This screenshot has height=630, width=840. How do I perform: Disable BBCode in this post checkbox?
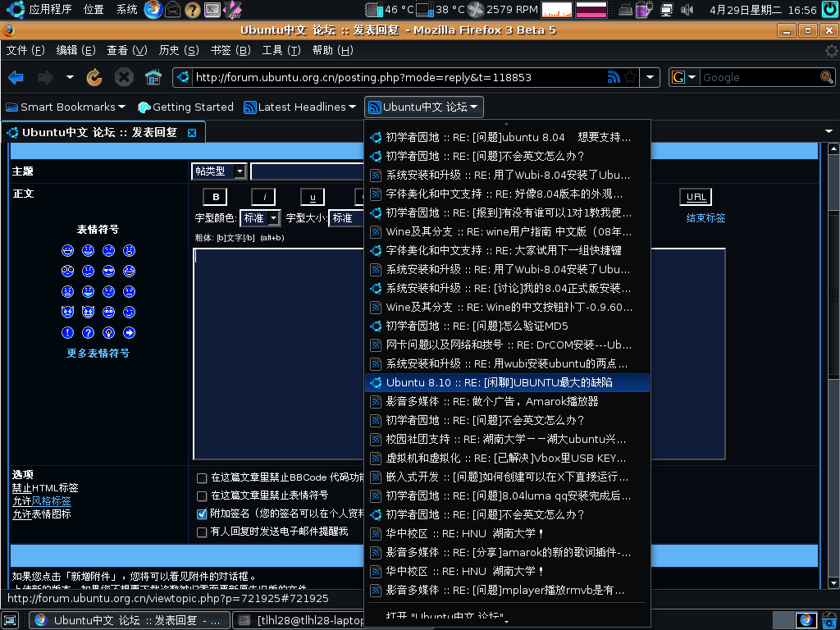[202, 478]
